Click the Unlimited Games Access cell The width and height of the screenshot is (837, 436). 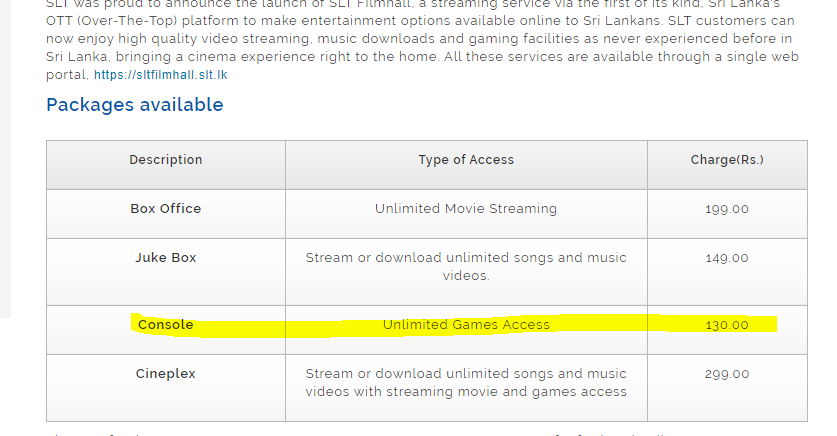point(466,324)
